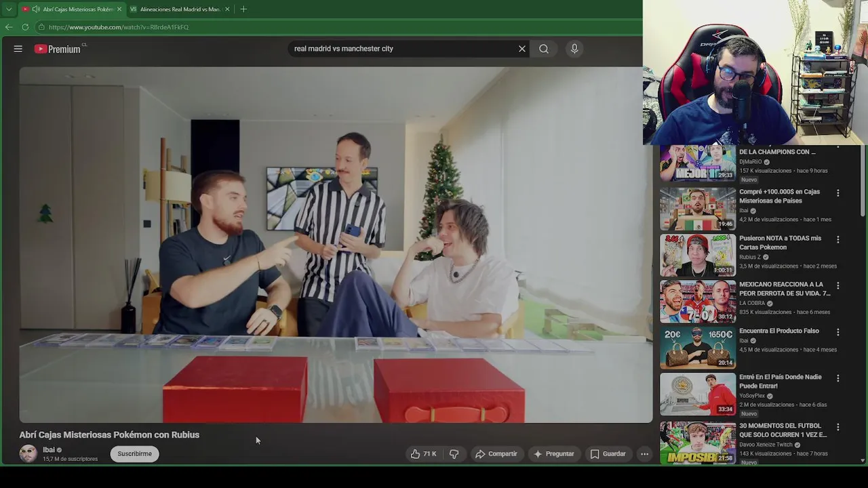Open the three-dot more actions under video
The width and height of the screenshot is (868, 488).
click(x=645, y=453)
